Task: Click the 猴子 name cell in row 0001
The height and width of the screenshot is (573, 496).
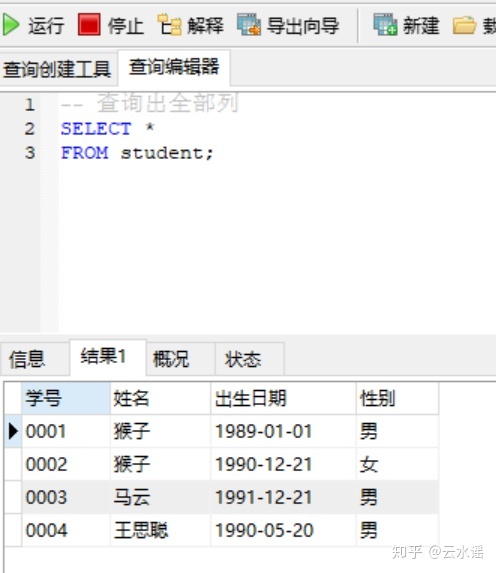Action: (160, 431)
